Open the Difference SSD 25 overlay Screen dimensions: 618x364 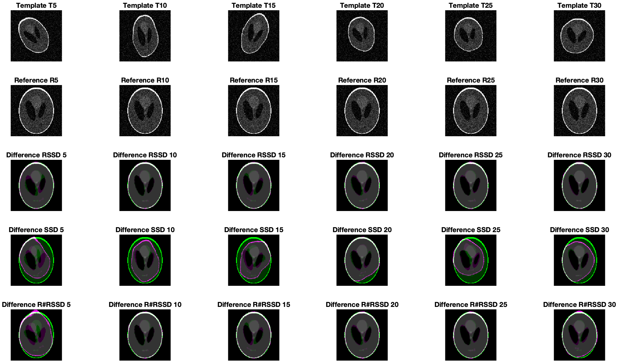(471, 260)
